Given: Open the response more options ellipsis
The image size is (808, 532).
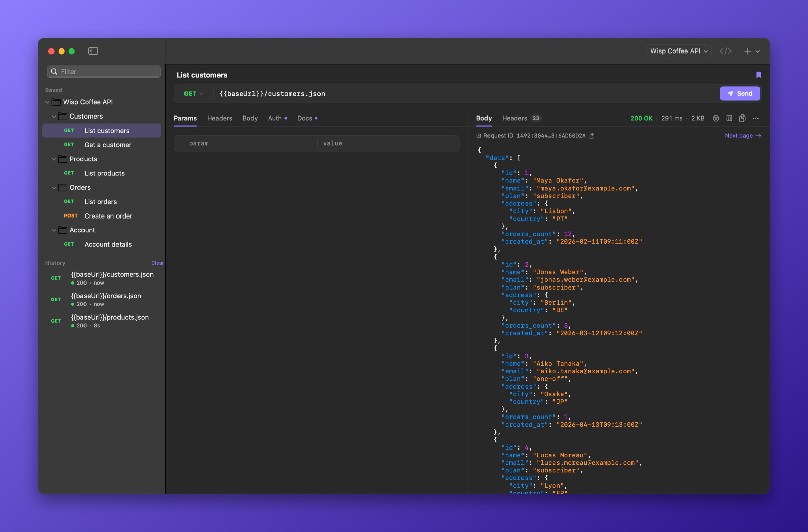Looking at the screenshot, I should (756, 118).
